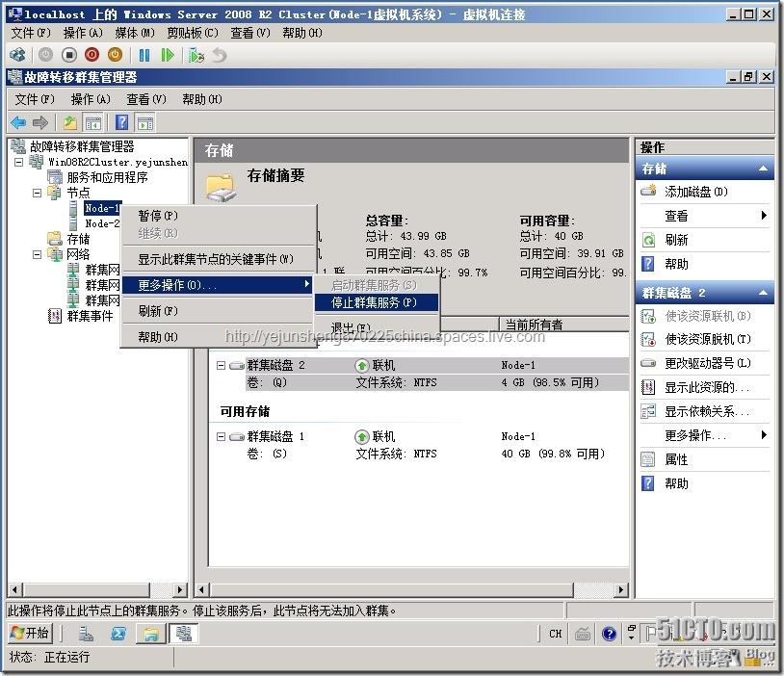Select 群集事件 in the tree
The width and height of the screenshot is (784, 676).
90,316
